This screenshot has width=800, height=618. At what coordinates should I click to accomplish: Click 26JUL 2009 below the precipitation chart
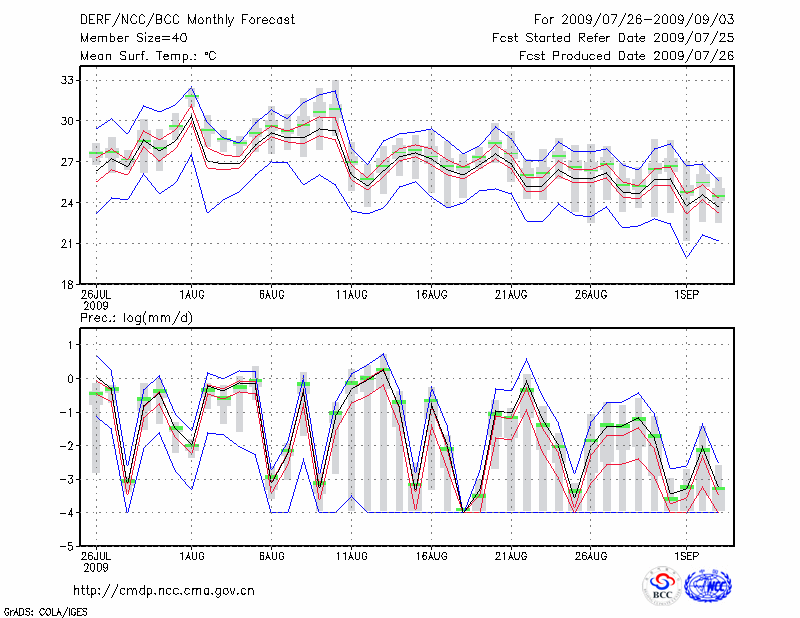(x=96, y=561)
